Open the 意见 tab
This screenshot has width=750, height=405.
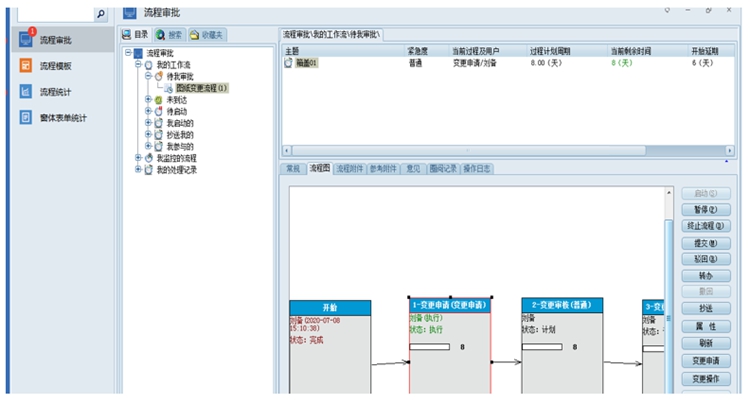pos(412,169)
